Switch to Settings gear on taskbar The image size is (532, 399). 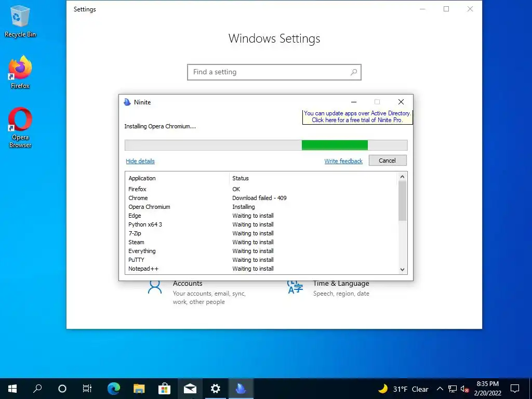tap(216, 389)
